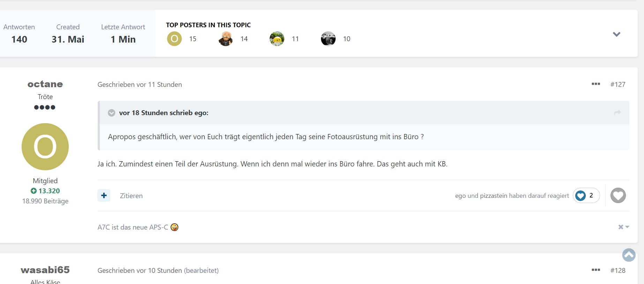Open octane's username profile link
Viewport: 644px width, 284px height.
tap(45, 84)
